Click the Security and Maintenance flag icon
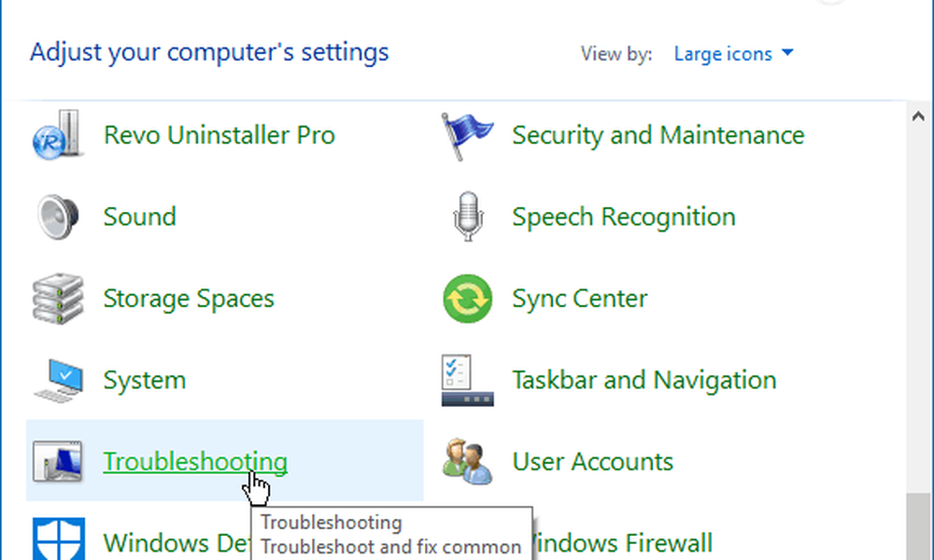Viewport: 934px width, 560px height. pos(468,136)
